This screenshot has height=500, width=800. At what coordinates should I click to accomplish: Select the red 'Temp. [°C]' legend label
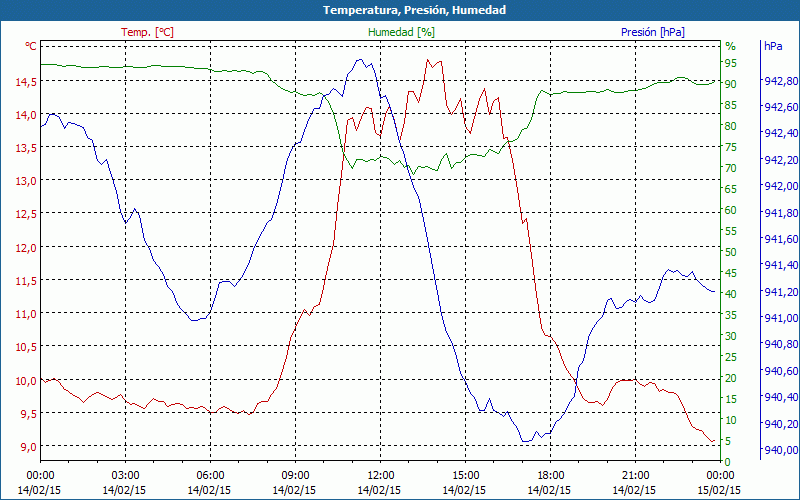147,32
